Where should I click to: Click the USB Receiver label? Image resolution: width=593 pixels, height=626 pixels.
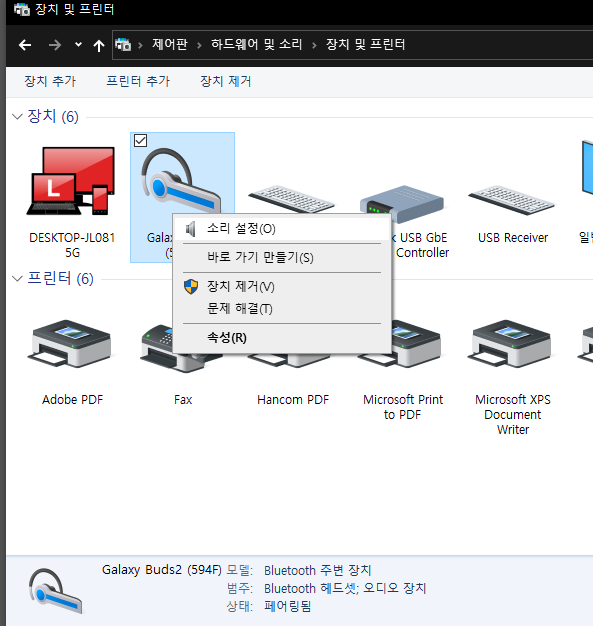click(513, 238)
